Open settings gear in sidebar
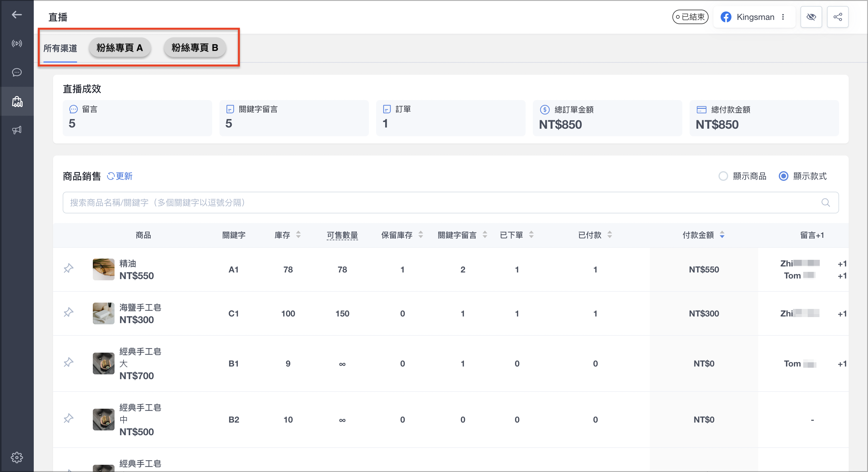This screenshot has width=868, height=472. click(17, 457)
